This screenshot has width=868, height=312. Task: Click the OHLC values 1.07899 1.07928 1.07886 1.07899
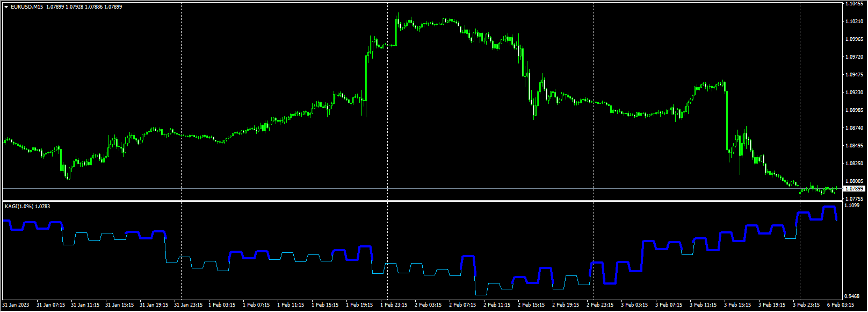(x=84, y=7)
